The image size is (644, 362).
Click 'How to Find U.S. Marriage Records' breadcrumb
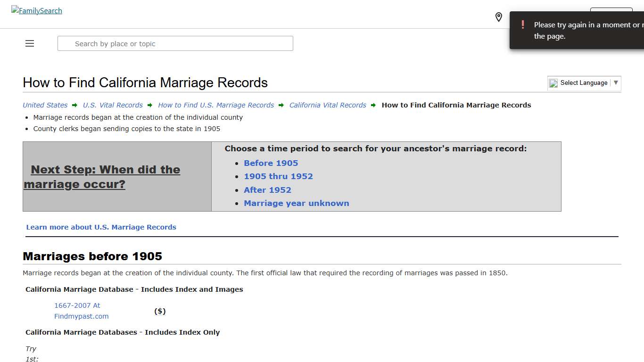coord(216,105)
